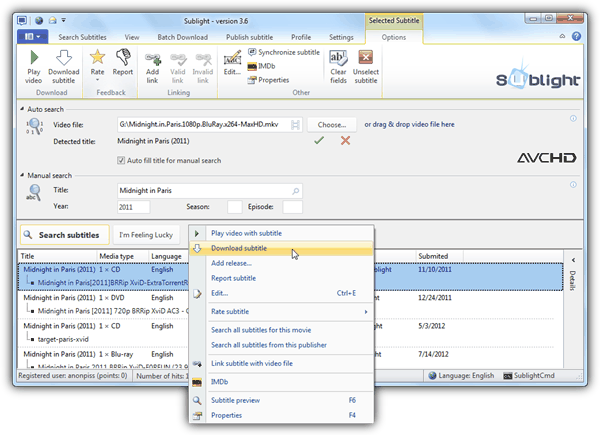Click the red X to reject detected title
The image size is (600, 435).
pyautogui.click(x=345, y=140)
